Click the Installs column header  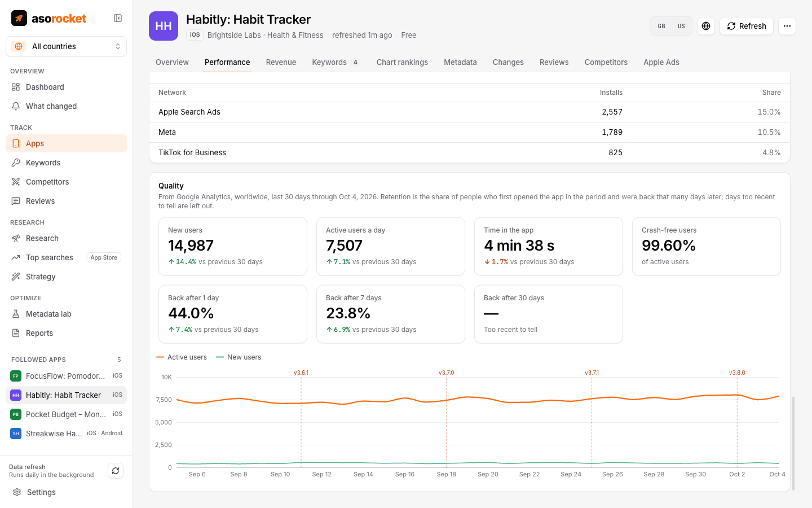[611, 93]
